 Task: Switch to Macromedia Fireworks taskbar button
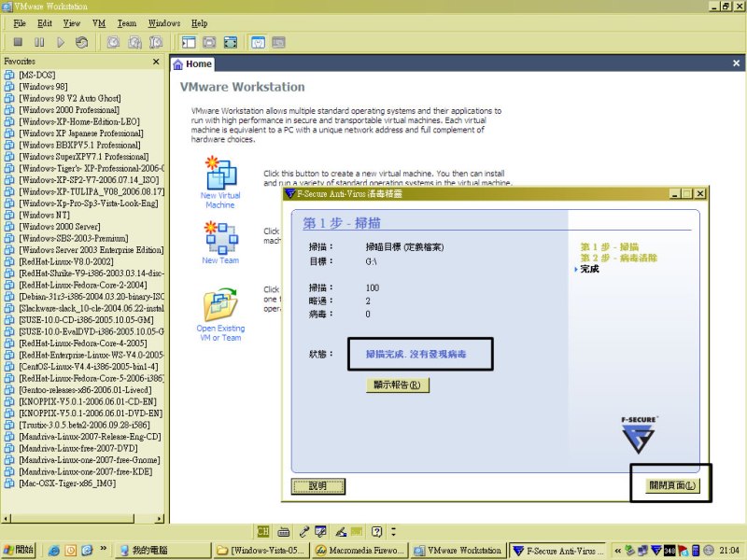tap(360, 551)
